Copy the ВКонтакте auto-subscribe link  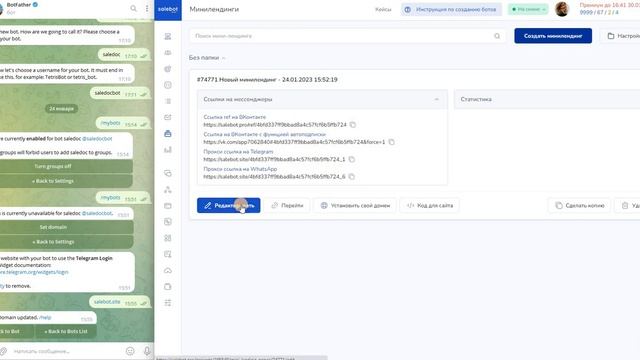pyautogui.click(x=391, y=142)
